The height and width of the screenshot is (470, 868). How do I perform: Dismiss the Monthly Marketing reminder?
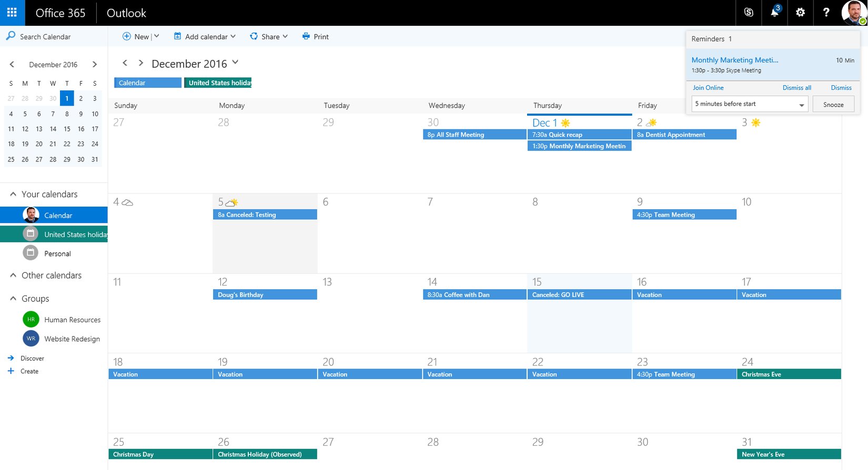[841, 88]
